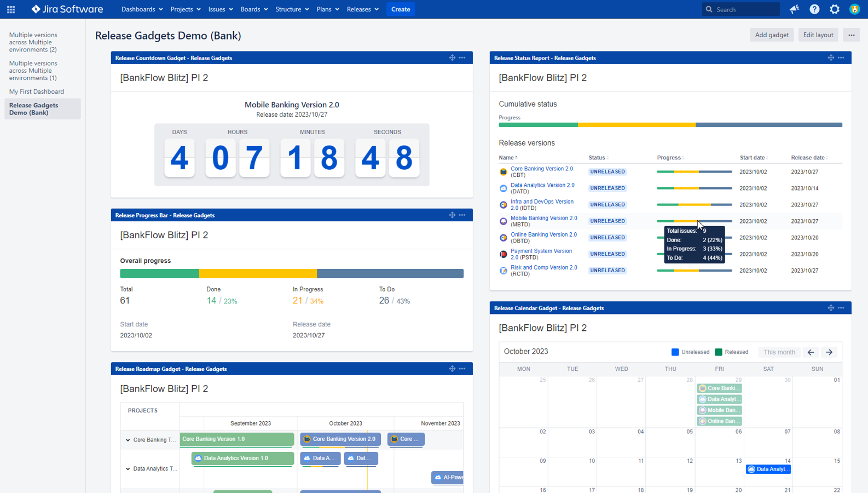Click Core Banking Version 2.0 roadmap bar
868x493 pixels.
(x=340, y=439)
